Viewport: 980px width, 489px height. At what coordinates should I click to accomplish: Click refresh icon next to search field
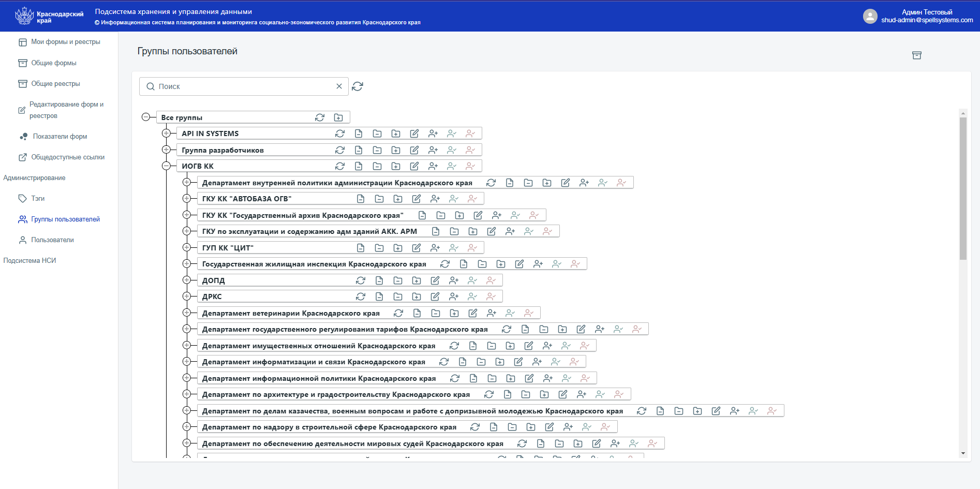coord(358,86)
